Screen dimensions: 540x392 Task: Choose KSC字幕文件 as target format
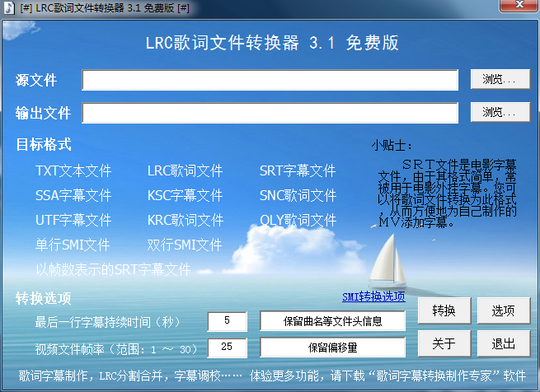(185, 196)
